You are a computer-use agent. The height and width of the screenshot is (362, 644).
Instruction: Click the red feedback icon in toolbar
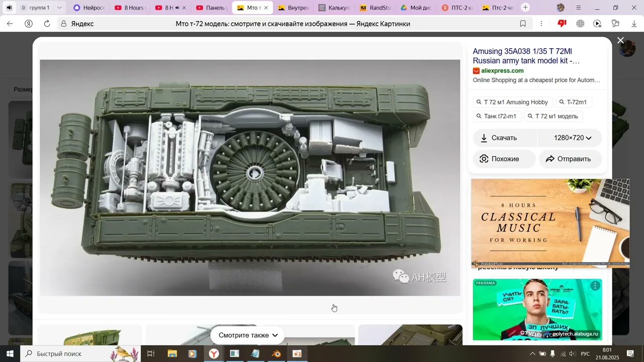[x=562, y=24]
